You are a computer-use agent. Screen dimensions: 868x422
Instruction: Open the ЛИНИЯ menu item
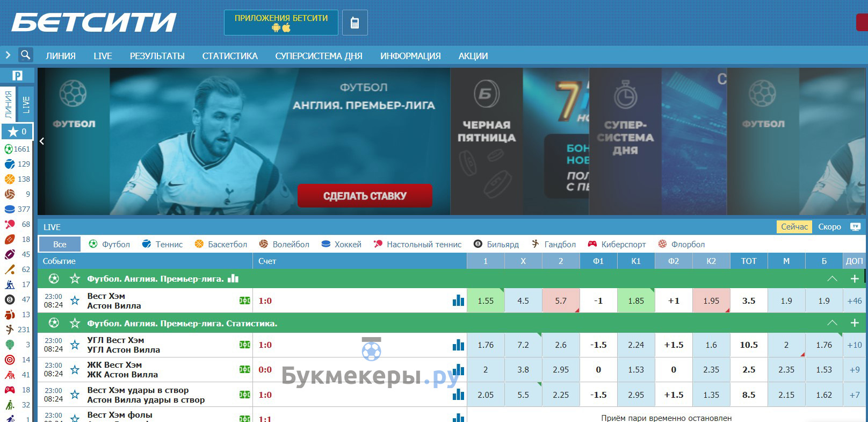[x=61, y=56]
